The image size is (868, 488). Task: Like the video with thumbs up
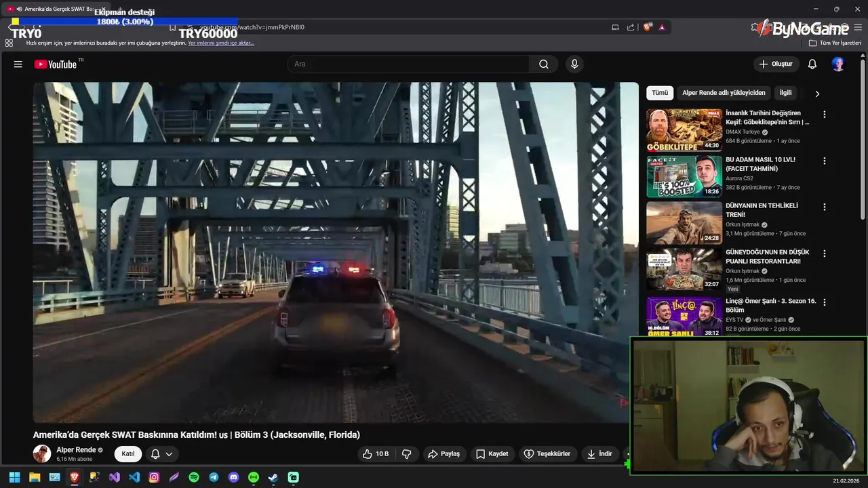(376, 454)
